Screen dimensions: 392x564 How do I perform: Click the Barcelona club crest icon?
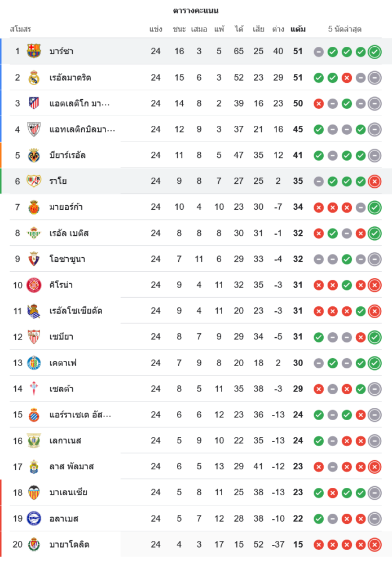tap(34, 51)
